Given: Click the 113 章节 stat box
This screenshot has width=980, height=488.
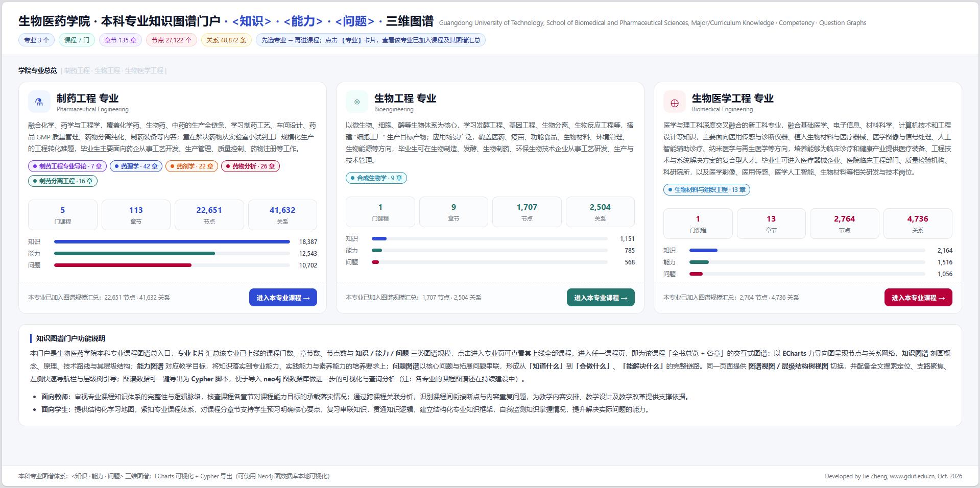Looking at the screenshot, I should coord(136,215).
